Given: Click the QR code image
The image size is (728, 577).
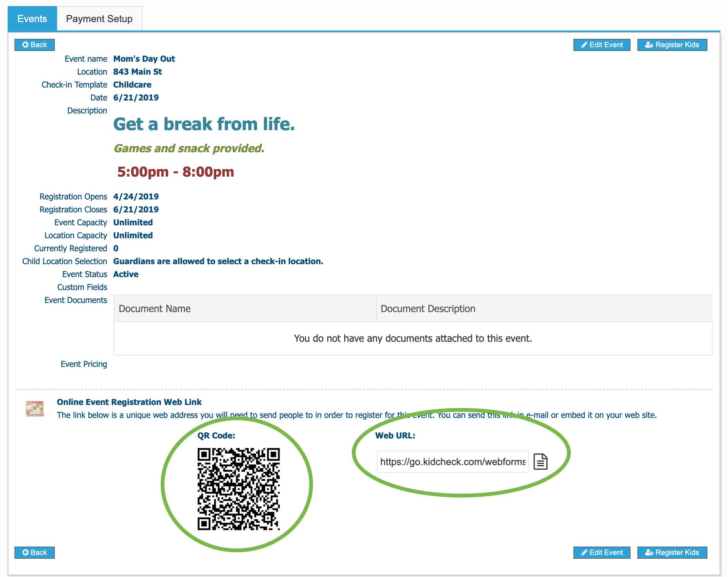Looking at the screenshot, I should (239, 489).
